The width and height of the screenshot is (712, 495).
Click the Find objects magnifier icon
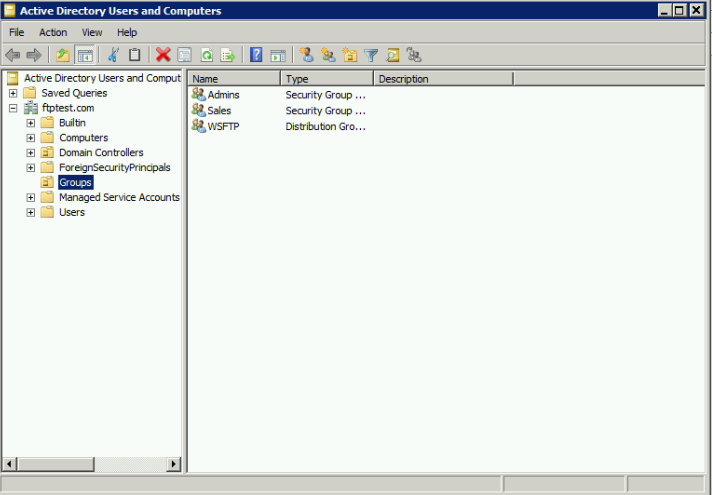392,55
